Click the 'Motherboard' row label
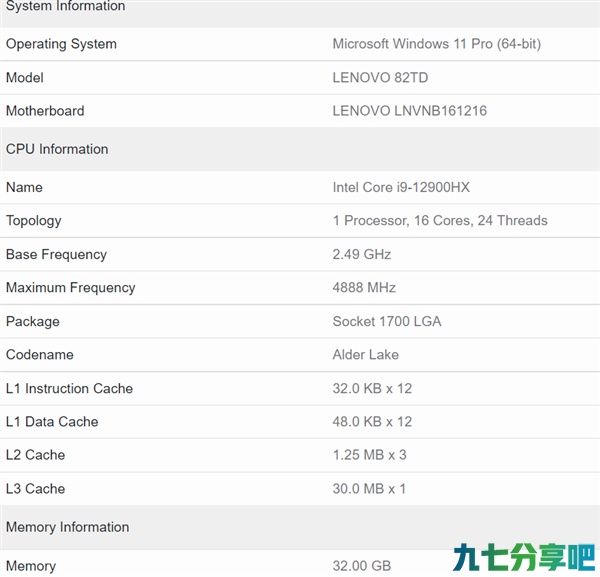 pyautogui.click(x=45, y=111)
